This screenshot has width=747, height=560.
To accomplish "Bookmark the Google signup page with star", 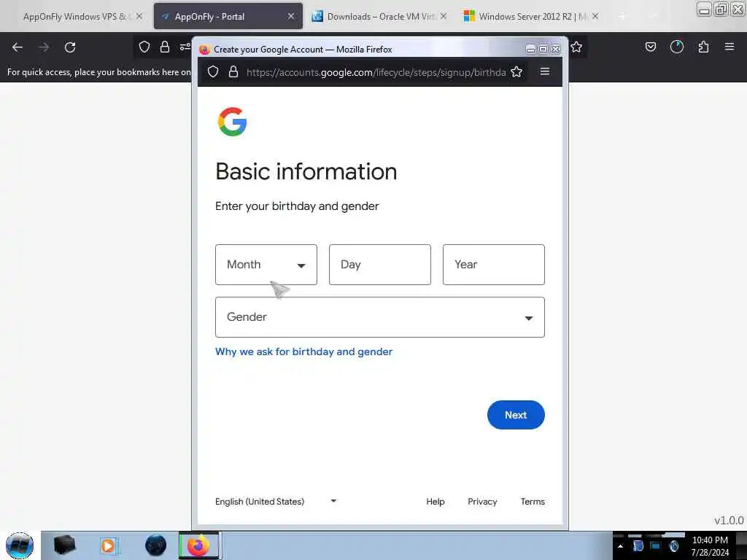I will 516,72.
